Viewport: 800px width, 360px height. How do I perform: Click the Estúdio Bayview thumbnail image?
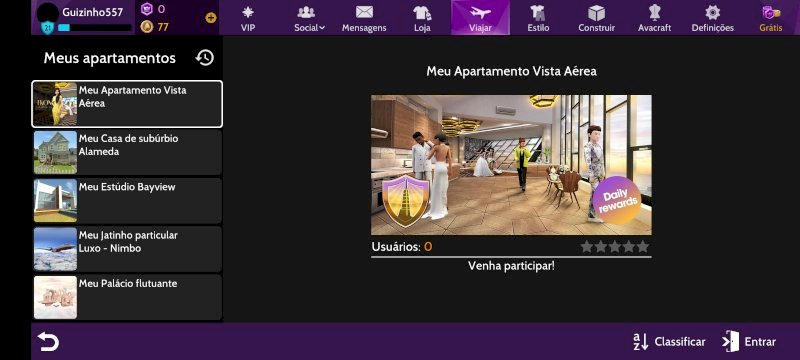(56, 200)
